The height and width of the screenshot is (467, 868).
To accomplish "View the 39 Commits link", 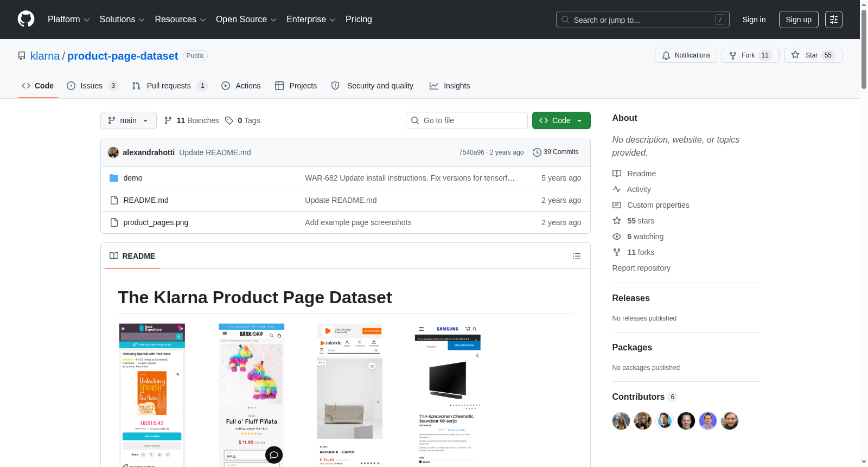I will coord(556,152).
